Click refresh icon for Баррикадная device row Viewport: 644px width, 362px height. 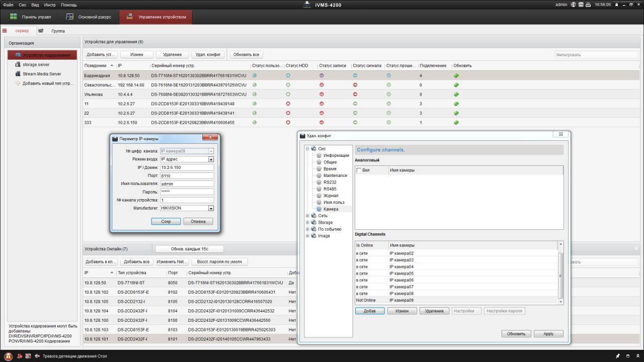pyautogui.click(x=456, y=76)
